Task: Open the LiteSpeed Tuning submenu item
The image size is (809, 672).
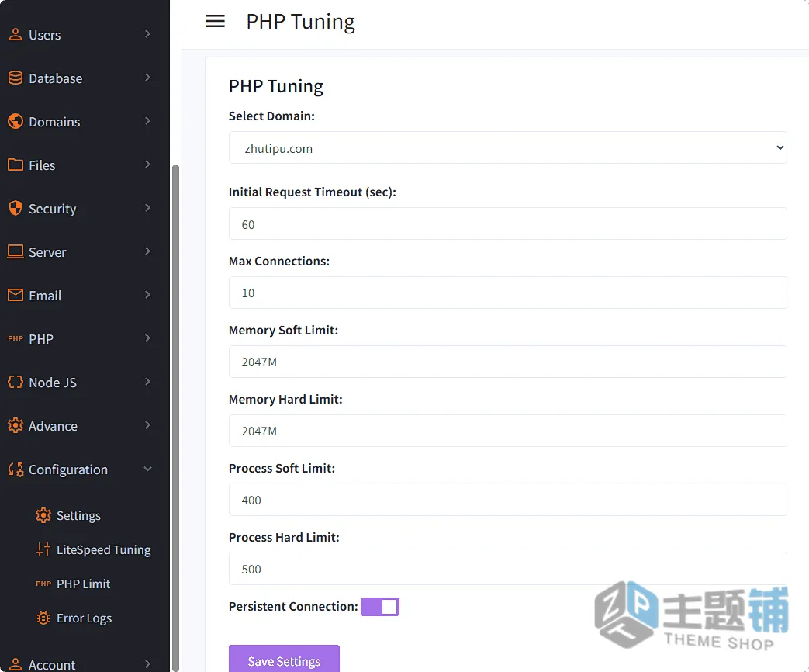Action: tap(104, 549)
